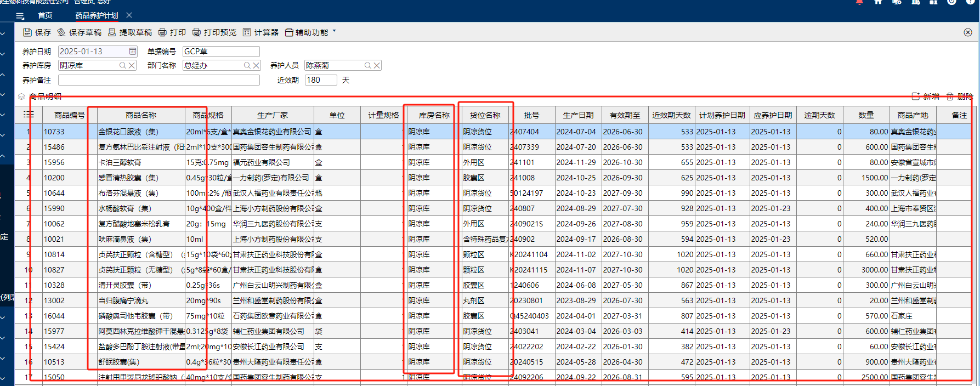This screenshot has height=386, width=980.
Task: Click 提取草稿 to load draft
Action: coord(130,32)
